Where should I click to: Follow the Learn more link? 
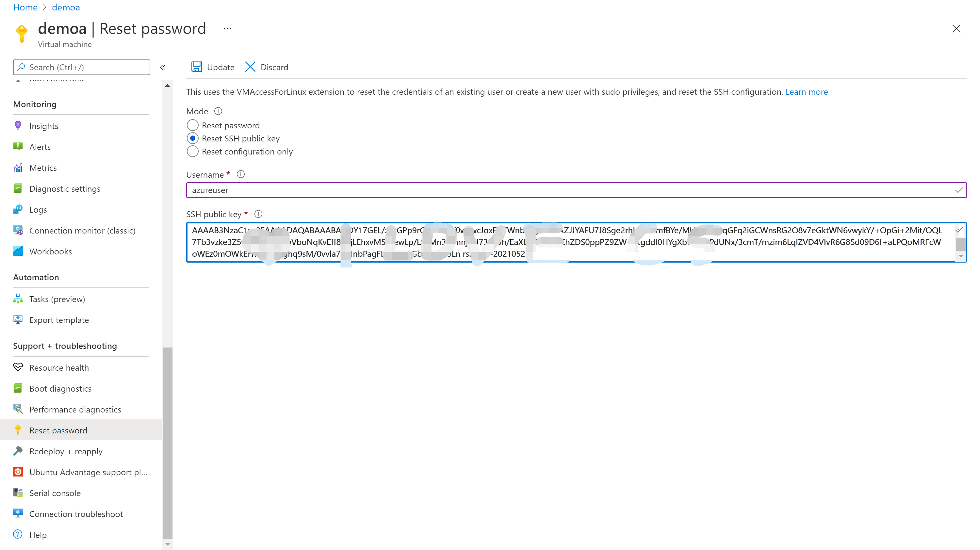pyautogui.click(x=807, y=92)
